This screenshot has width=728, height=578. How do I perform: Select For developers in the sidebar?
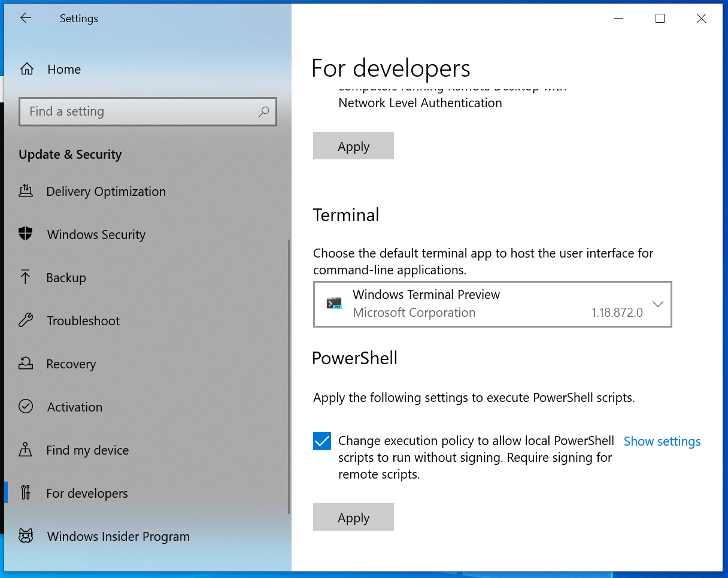(x=87, y=492)
